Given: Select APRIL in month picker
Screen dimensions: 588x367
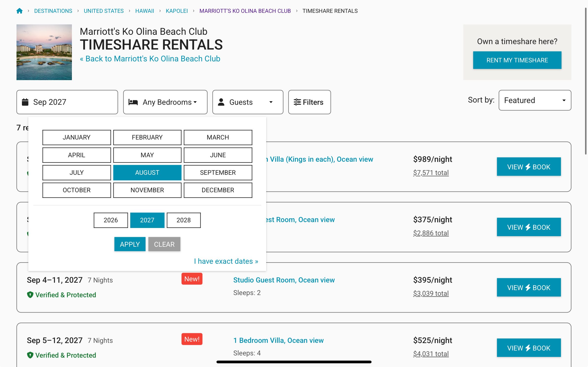Looking at the screenshot, I should click(x=77, y=155).
